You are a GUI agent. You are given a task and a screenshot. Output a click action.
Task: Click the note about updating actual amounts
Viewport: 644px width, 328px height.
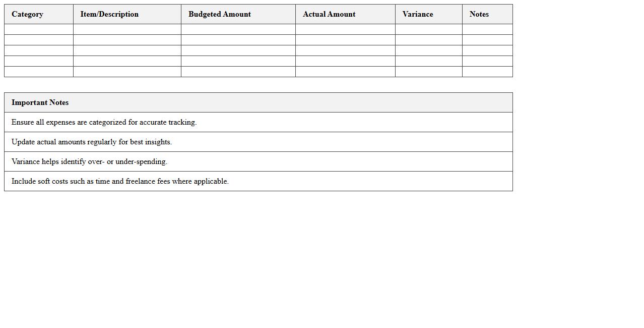click(x=92, y=142)
